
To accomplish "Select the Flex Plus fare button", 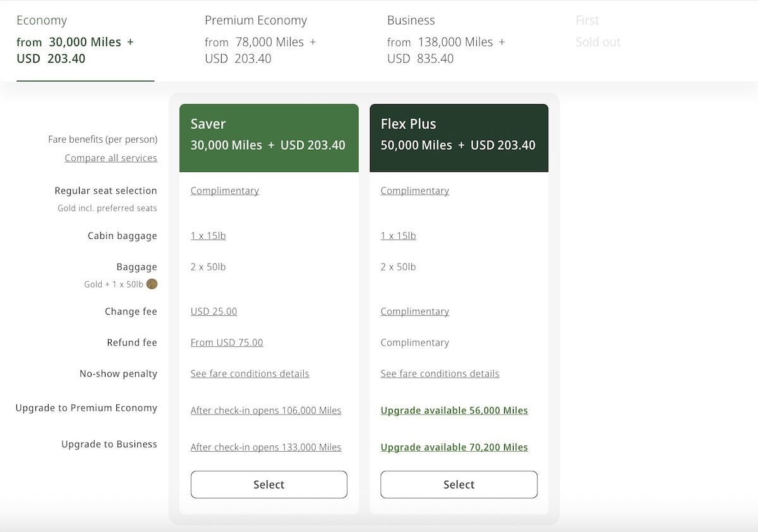I will [459, 485].
